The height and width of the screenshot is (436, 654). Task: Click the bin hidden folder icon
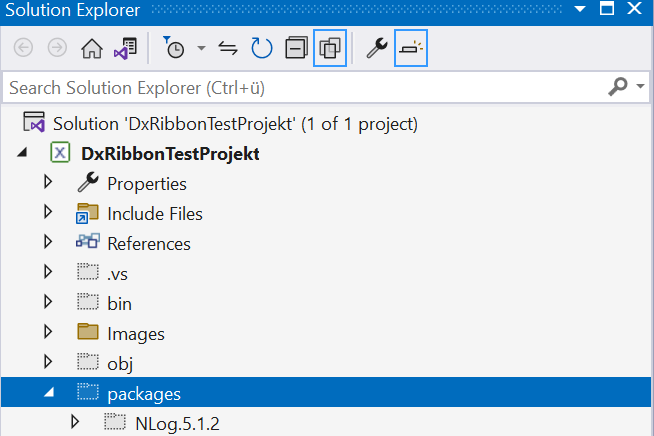88,302
